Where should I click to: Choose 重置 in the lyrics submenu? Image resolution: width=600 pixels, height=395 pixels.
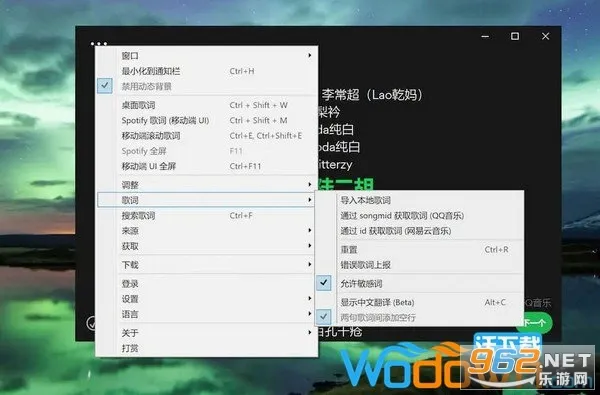[419, 250]
